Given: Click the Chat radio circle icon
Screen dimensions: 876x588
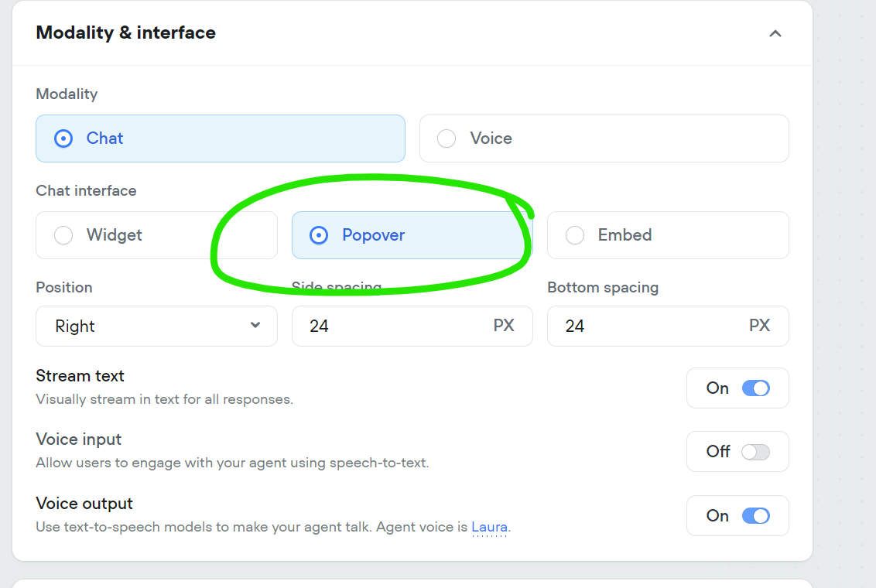Looking at the screenshot, I should pyautogui.click(x=63, y=138).
